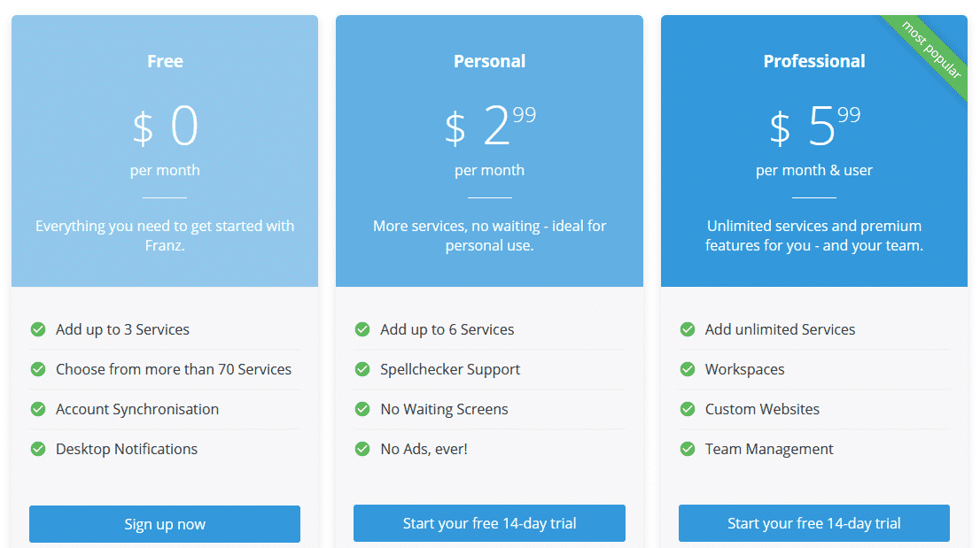Select the Free plan heading
The image size is (980, 548).
pyautogui.click(x=165, y=61)
